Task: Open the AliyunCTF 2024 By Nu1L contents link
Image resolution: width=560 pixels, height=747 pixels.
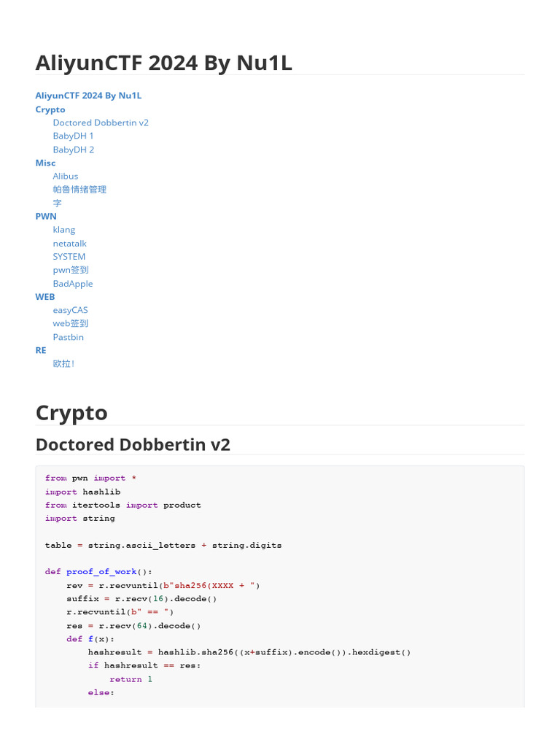Action: 88,96
